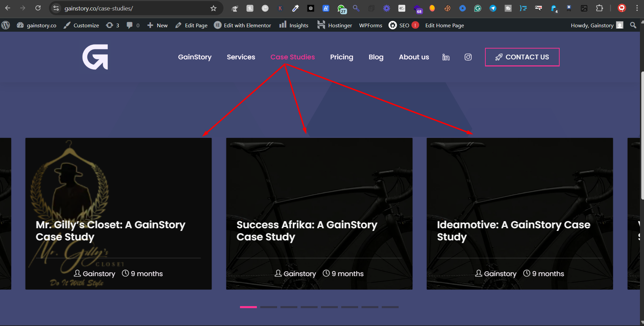Image resolution: width=644 pixels, height=326 pixels.
Task: Open the image extension icon
Action: [584, 8]
